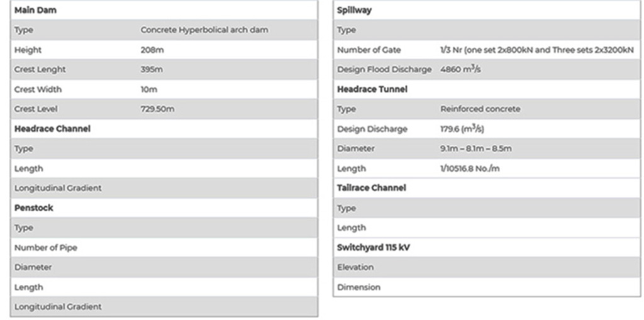Viewport: 644px width, 320px height.
Task: Select the Design Flood Discharge label
Action: pyautogui.click(x=384, y=70)
